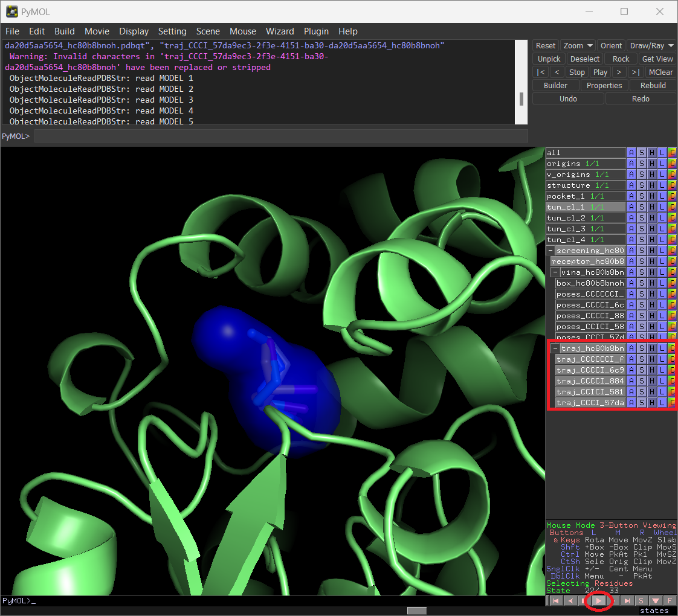Open the Plugin menu
Image resolution: width=678 pixels, height=616 pixels.
[316, 31]
